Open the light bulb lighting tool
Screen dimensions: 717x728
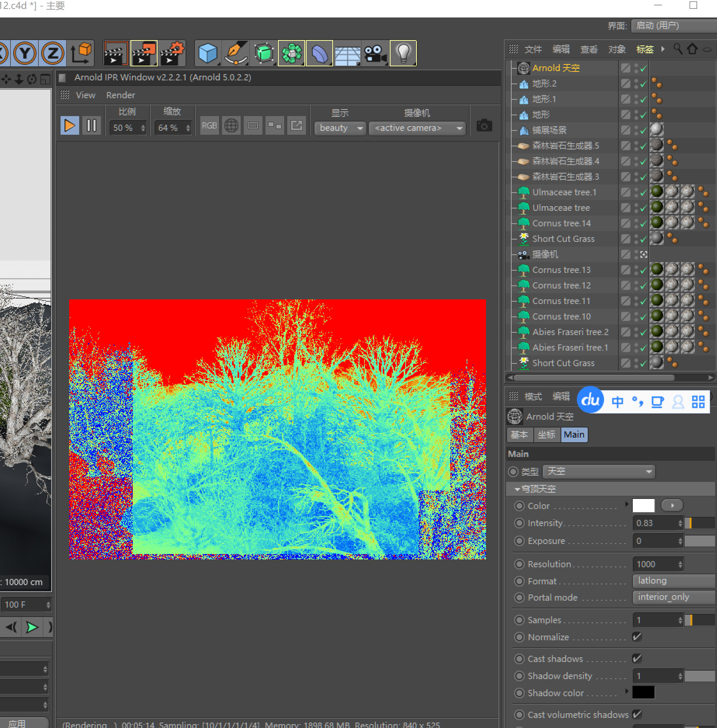tap(403, 53)
